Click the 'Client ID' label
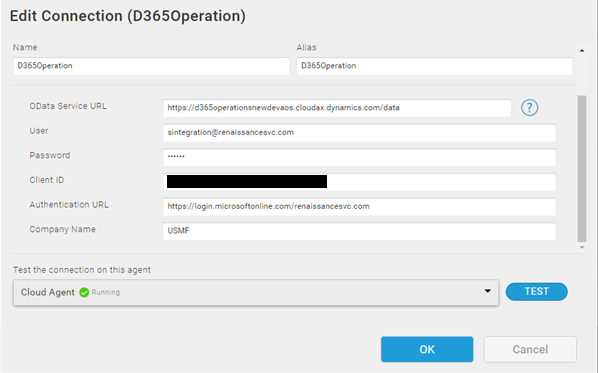The width and height of the screenshot is (598, 373). tap(47, 180)
